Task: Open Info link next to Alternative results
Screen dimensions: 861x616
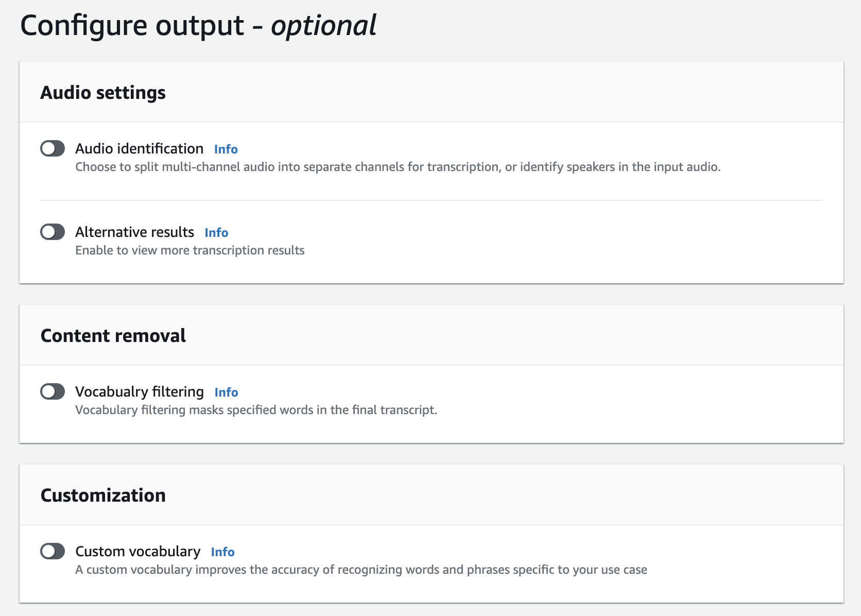Action: click(x=216, y=233)
